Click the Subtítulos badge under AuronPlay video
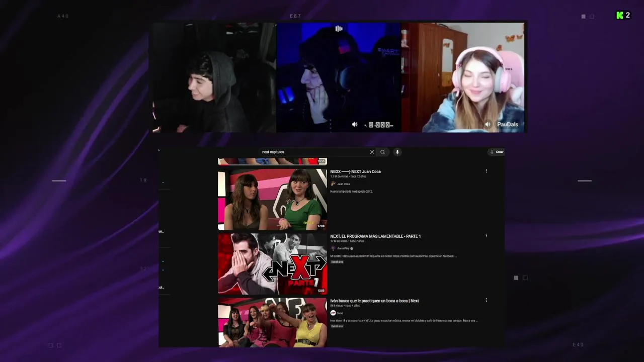Image resolution: width=644 pixels, height=362 pixels. [x=337, y=262]
